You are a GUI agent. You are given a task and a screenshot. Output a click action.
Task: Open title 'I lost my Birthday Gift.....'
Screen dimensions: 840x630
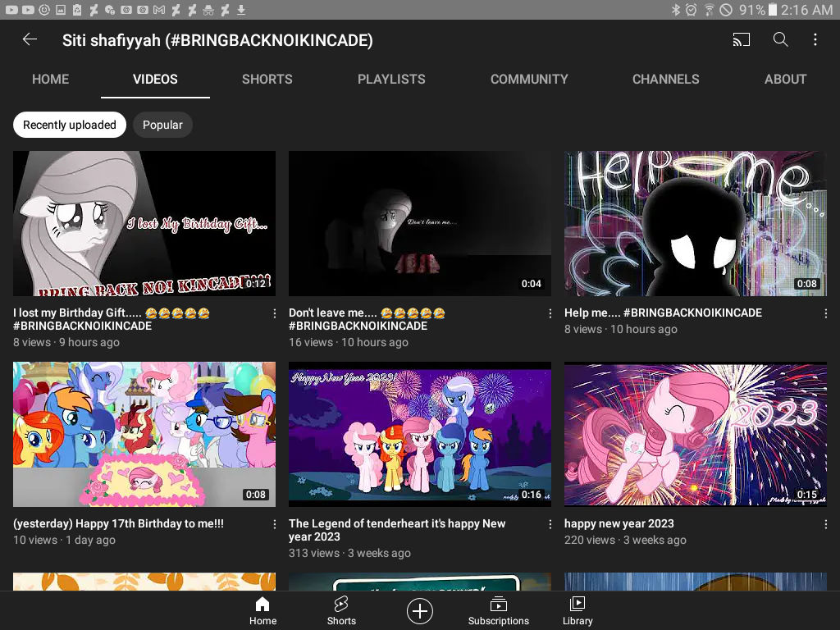pos(112,319)
